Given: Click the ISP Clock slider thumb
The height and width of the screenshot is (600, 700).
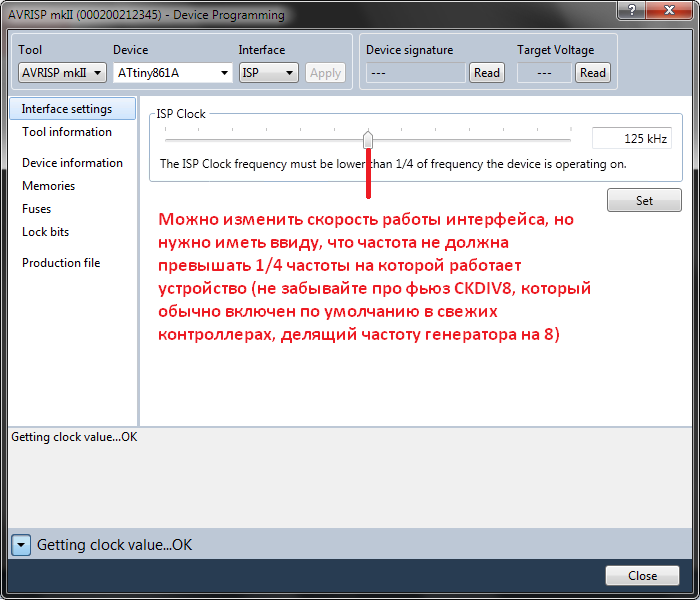Looking at the screenshot, I should 368,139.
